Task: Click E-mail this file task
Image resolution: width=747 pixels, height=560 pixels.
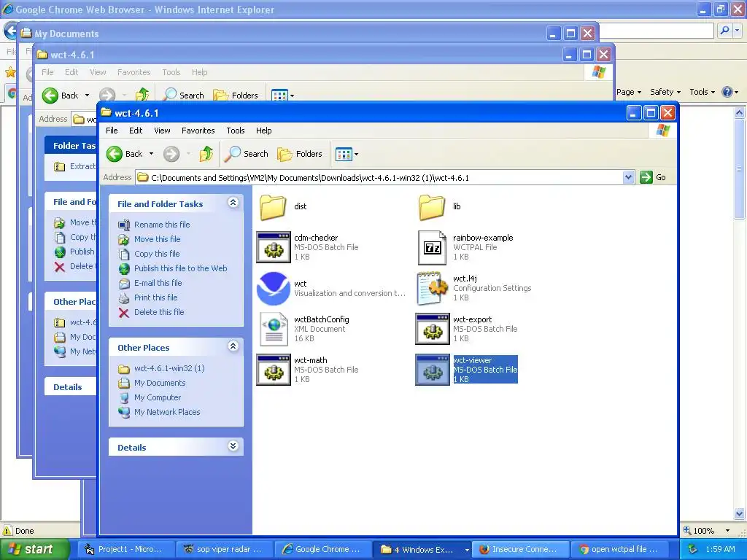Action: tap(158, 283)
